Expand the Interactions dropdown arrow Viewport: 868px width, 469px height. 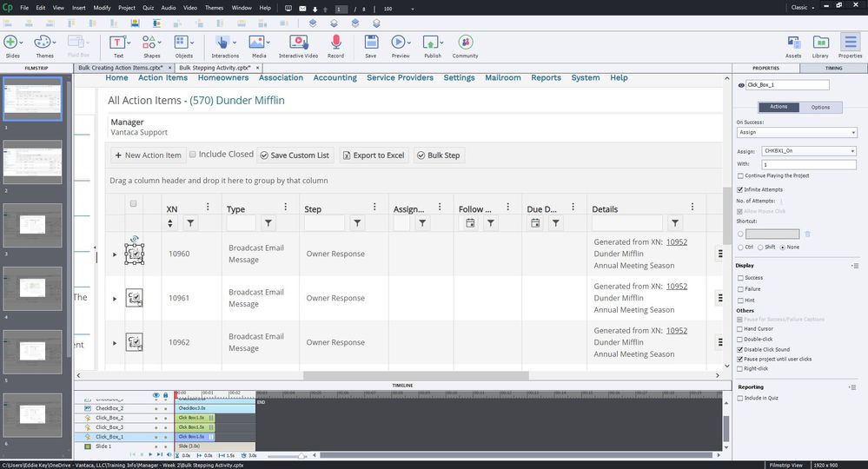click(235, 43)
